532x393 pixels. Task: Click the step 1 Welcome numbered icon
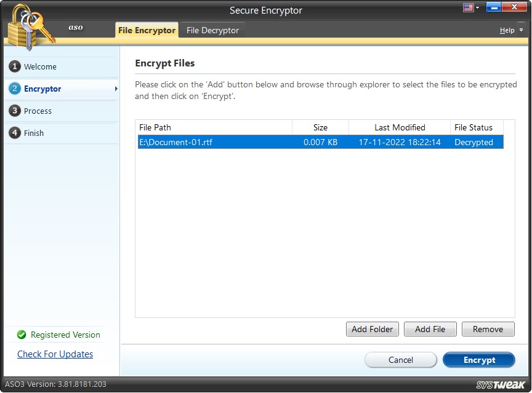pos(15,66)
